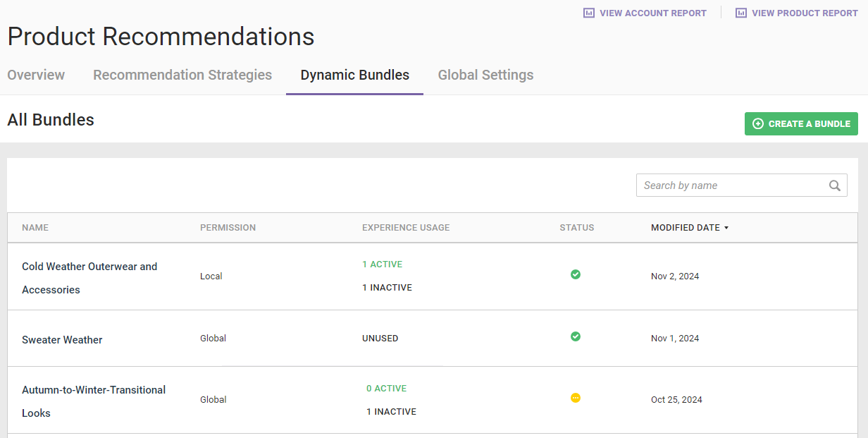Open the Overview tab
The height and width of the screenshot is (438, 868).
(36, 75)
